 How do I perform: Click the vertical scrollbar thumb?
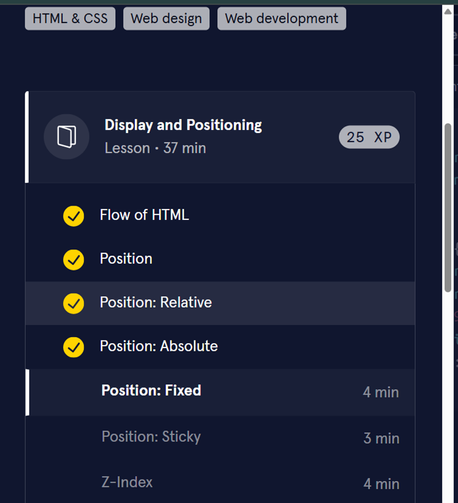448,208
